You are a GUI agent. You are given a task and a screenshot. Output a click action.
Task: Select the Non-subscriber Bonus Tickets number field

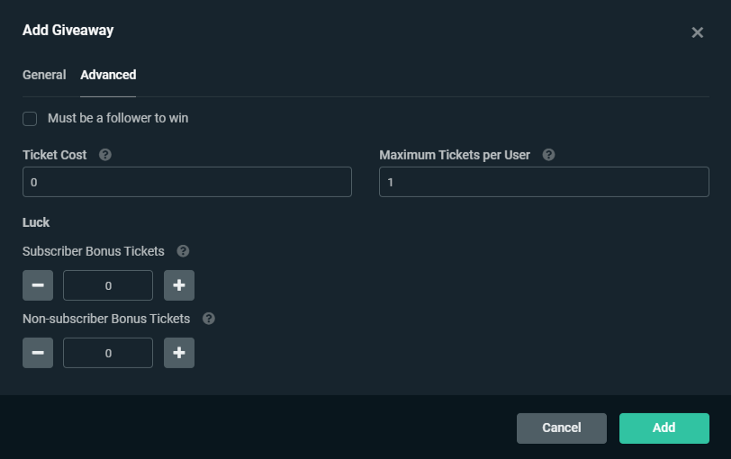tap(108, 353)
